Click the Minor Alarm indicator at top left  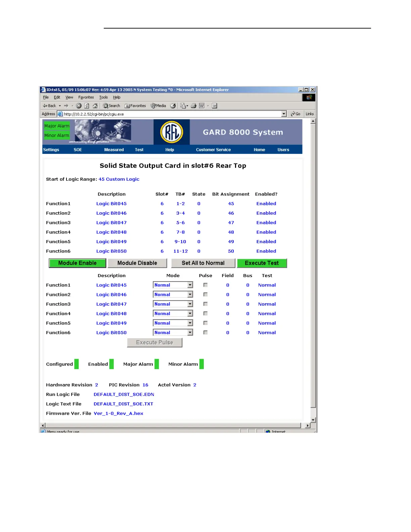(x=57, y=135)
